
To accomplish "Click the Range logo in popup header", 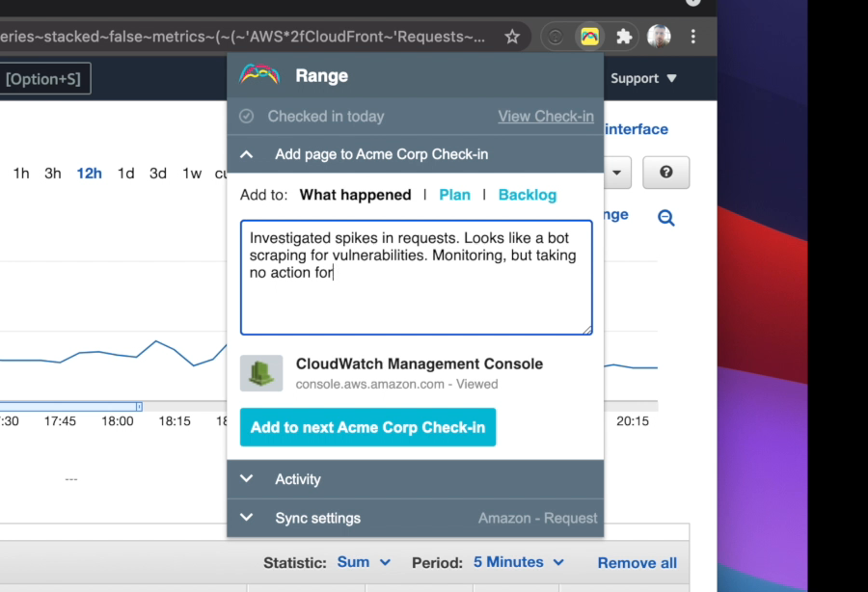I will (259, 74).
